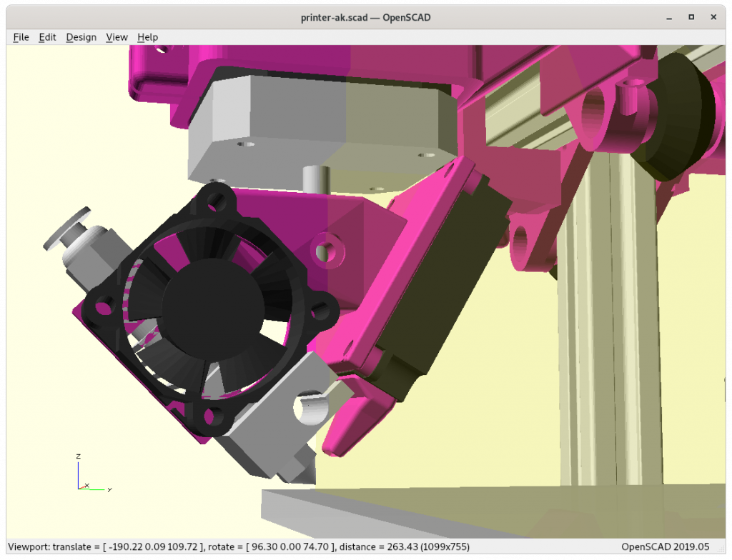Close the OpenSCAD window
Viewport: 732px width, 560px height.
click(713, 17)
